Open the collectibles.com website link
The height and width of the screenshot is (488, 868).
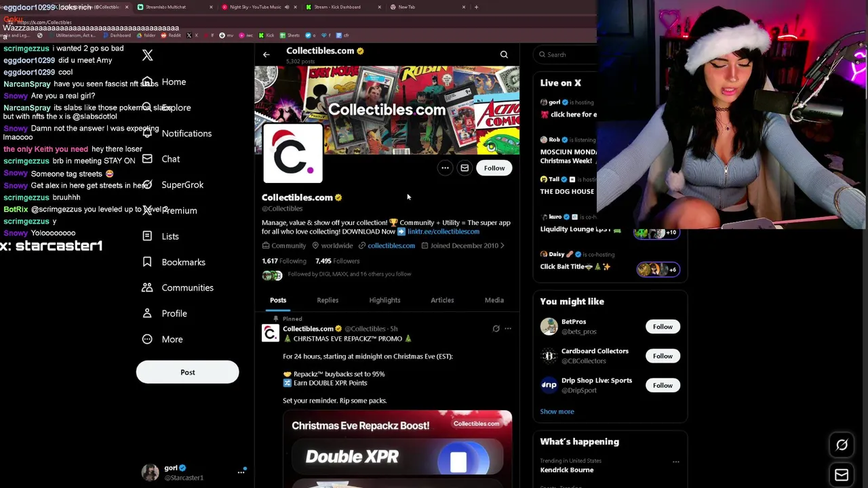[x=391, y=246]
